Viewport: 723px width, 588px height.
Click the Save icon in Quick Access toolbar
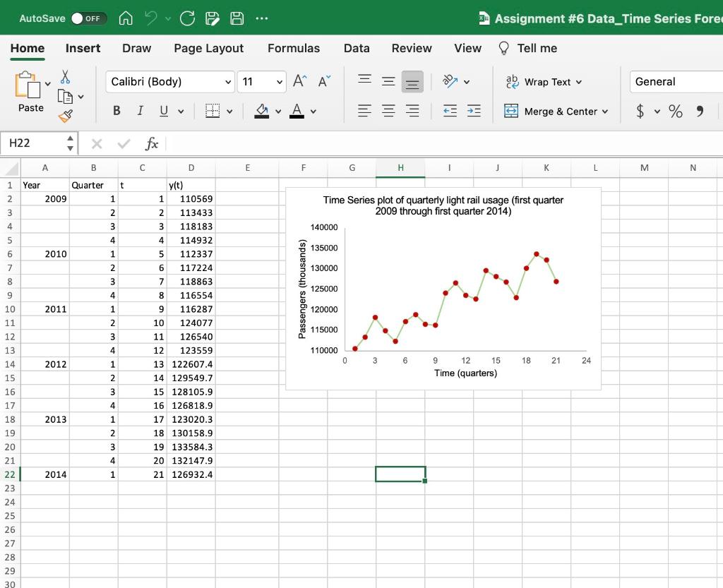pyautogui.click(x=237, y=18)
